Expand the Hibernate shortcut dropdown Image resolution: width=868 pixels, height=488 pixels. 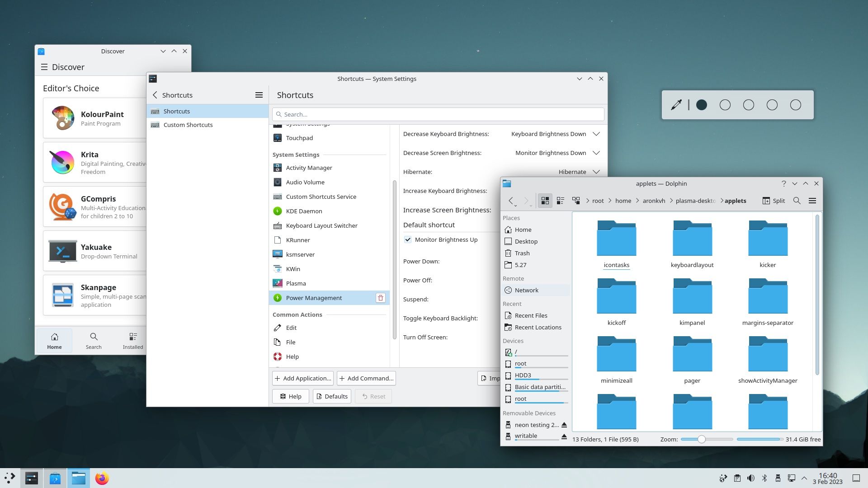(x=595, y=172)
